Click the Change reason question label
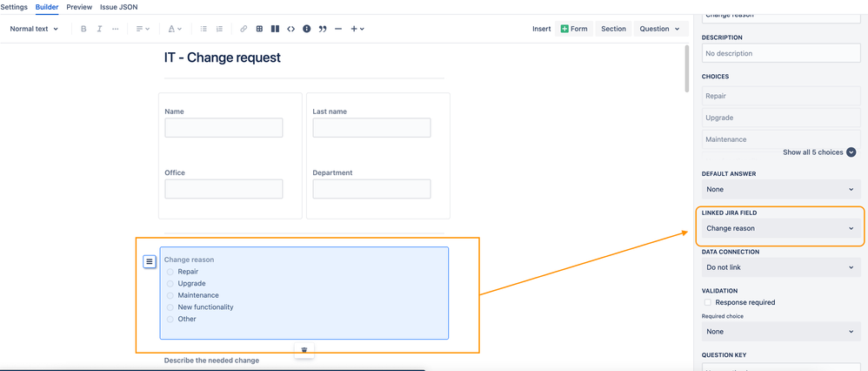868x371 pixels. (189, 260)
